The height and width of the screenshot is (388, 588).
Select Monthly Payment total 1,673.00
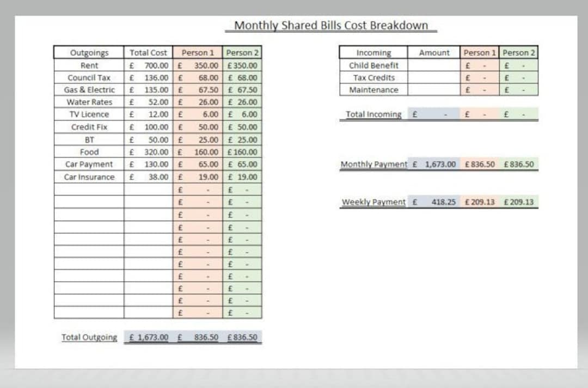coord(434,164)
